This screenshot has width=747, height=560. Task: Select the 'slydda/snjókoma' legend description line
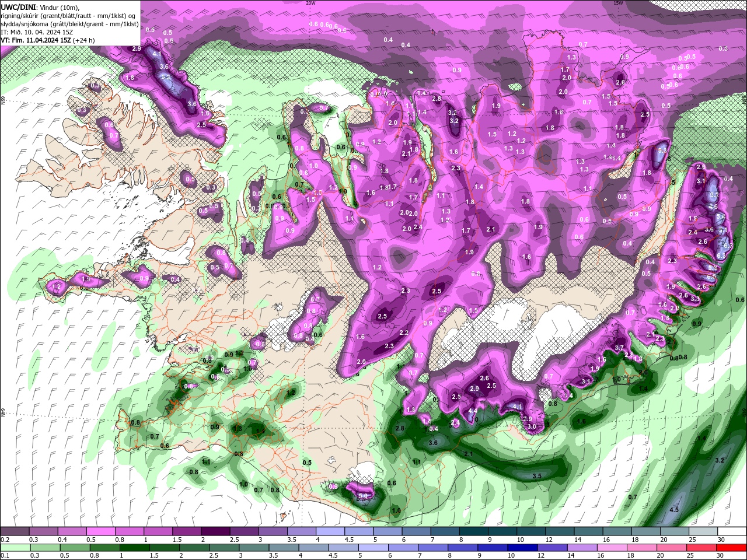[69, 24]
